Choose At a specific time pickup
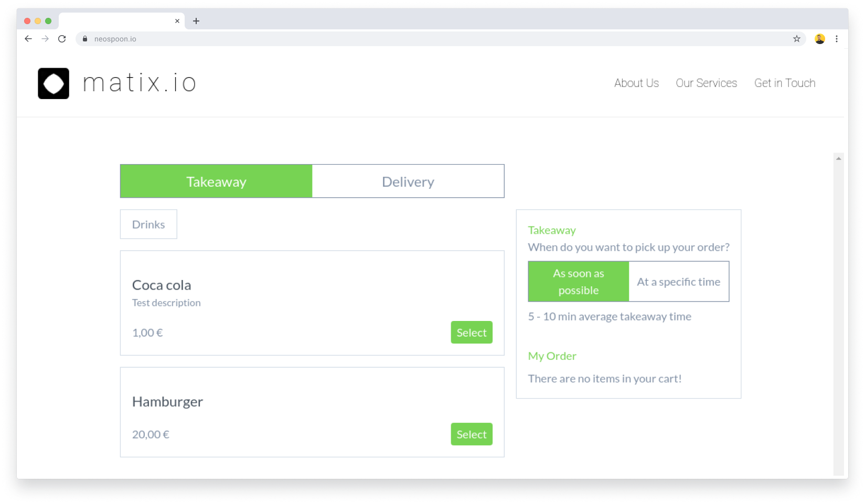 tap(678, 282)
